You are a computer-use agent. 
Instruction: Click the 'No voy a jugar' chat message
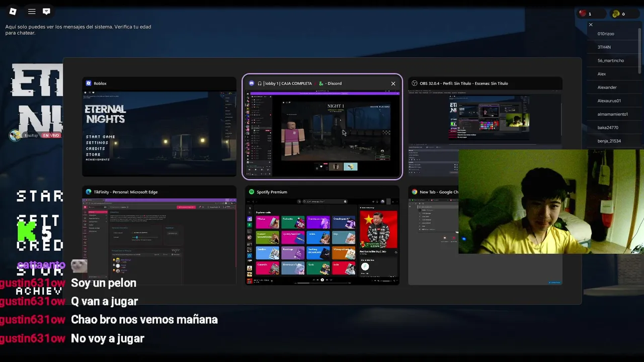tap(108, 338)
